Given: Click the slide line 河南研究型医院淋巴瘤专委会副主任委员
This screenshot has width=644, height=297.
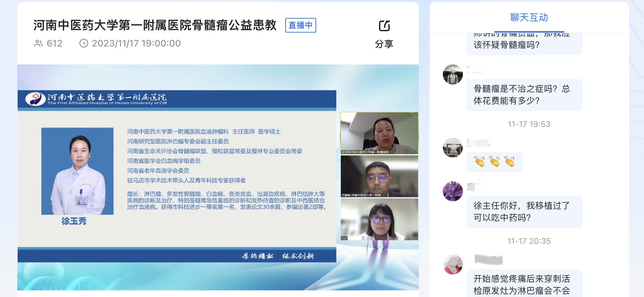Looking at the screenshot, I should [x=178, y=142].
